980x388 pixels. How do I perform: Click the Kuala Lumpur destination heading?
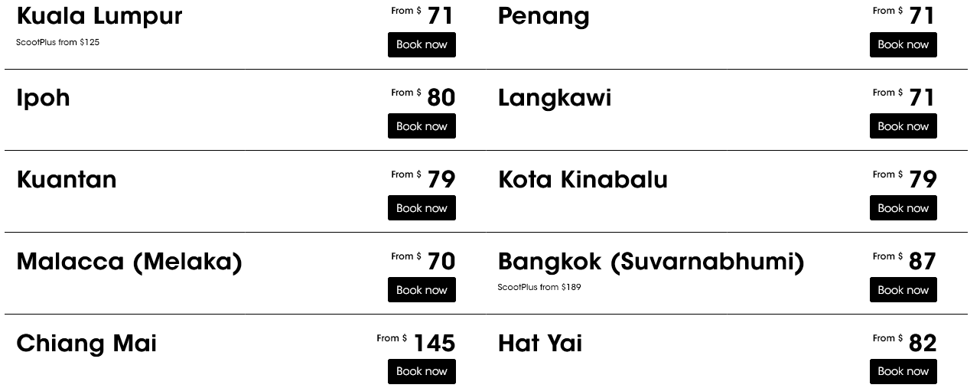pyautogui.click(x=99, y=16)
